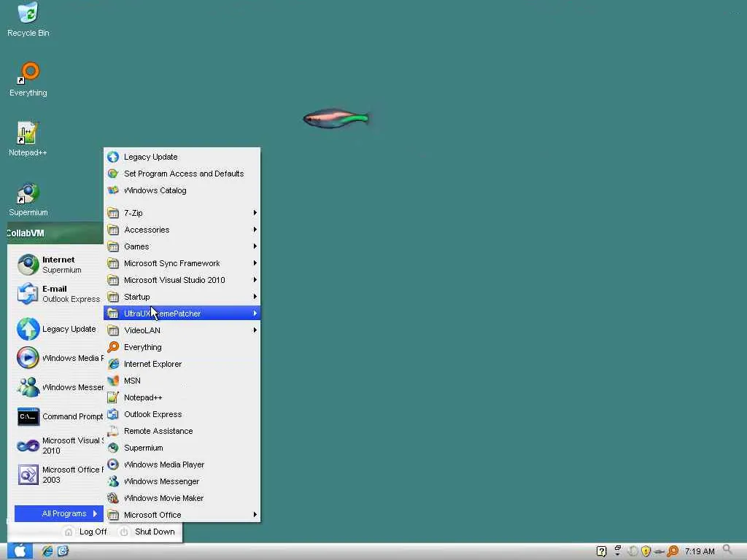This screenshot has width=747, height=560.
Task: Click the Shut Down button
Action: 147,532
